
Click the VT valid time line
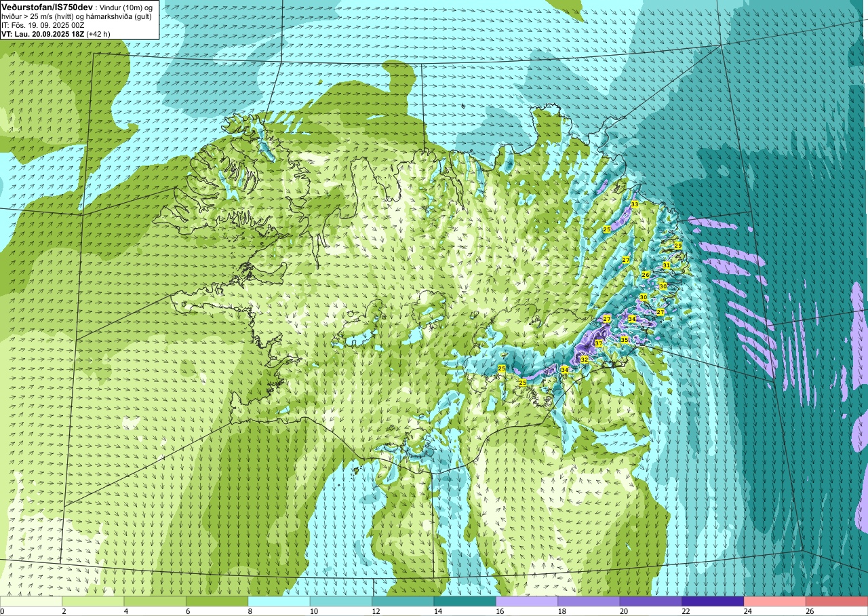click(x=56, y=33)
